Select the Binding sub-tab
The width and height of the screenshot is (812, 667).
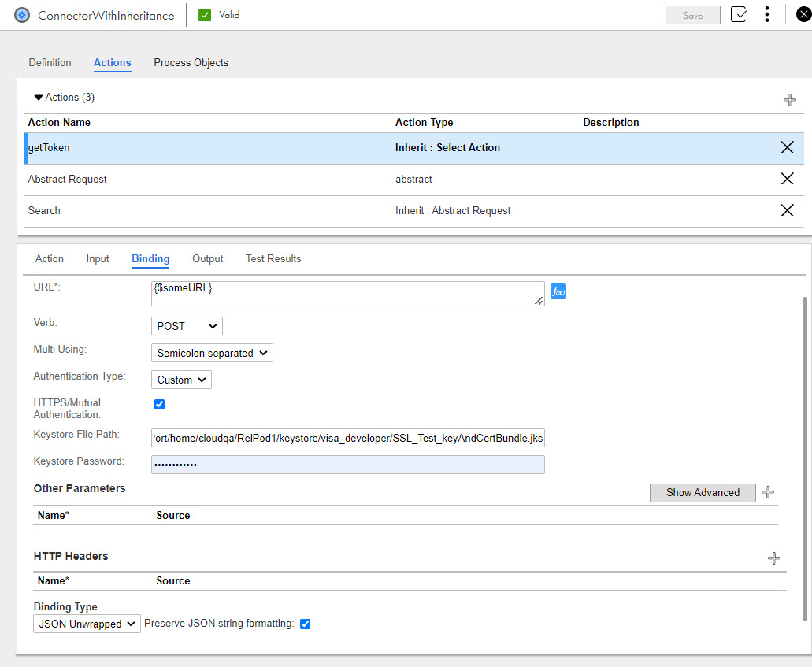(150, 259)
